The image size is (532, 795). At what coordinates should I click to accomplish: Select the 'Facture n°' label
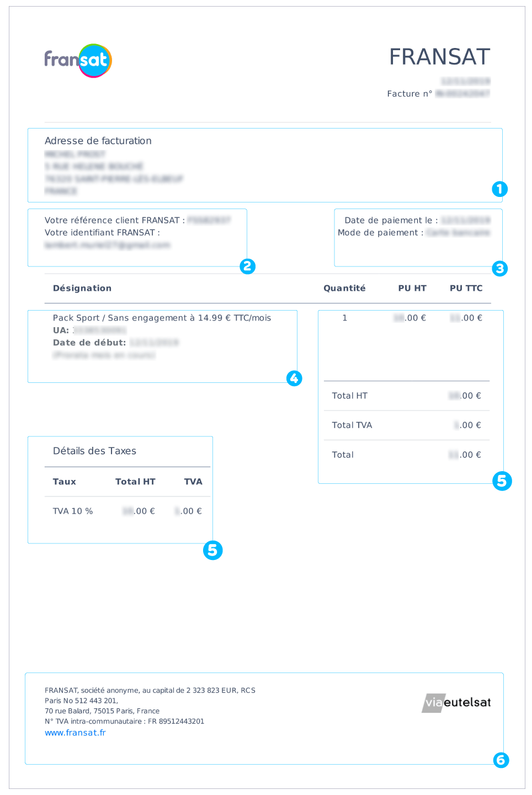point(409,94)
